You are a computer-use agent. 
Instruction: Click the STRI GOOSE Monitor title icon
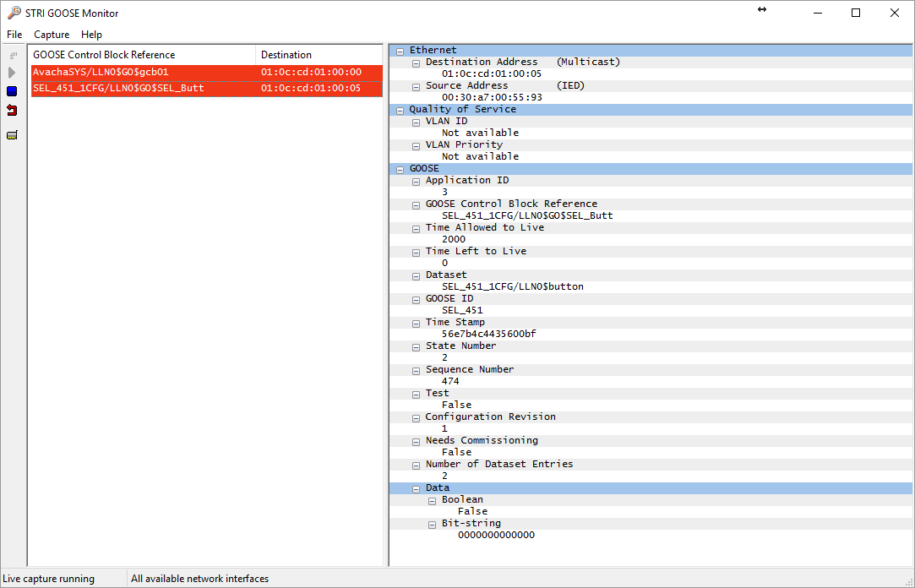coord(14,13)
